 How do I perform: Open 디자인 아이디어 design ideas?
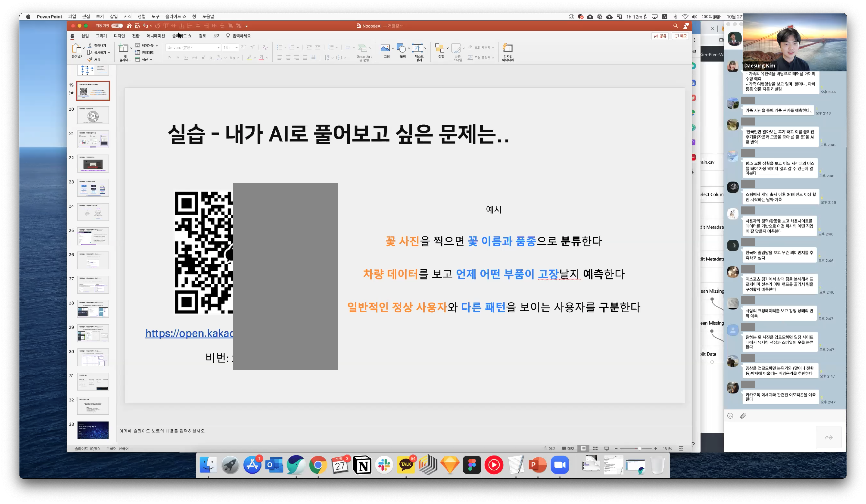point(508,52)
